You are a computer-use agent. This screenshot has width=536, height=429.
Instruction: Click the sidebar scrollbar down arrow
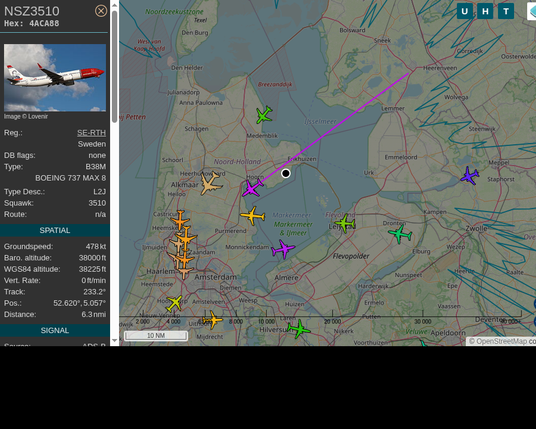(x=115, y=340)
